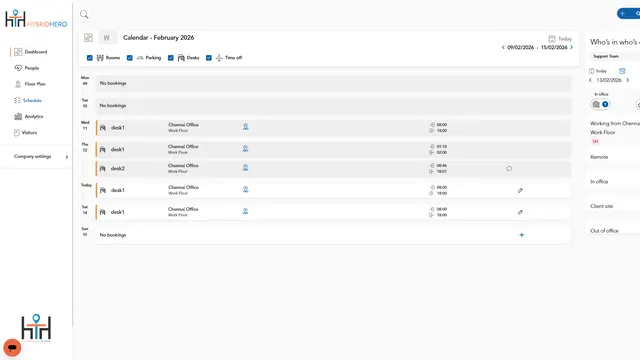Screen dimensions: 640x360
Task: Click location pin on Today desk1 row
Action: coord(245,189)
